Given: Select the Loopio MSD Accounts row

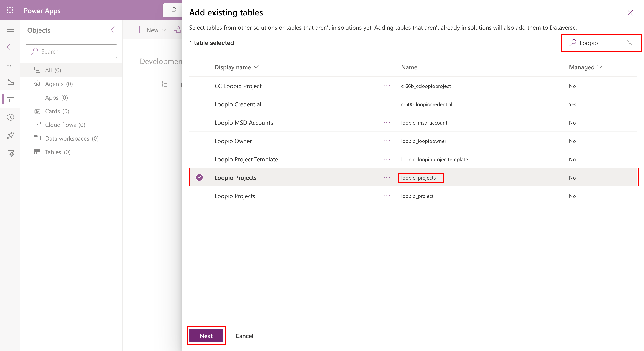Looking at the screenshot, I should [413, 122].
